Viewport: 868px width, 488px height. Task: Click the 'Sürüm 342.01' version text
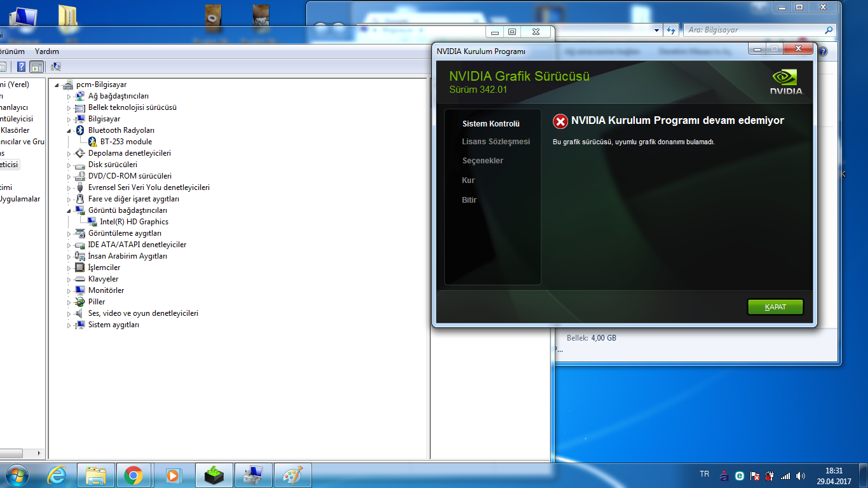pyautogui.click(x=478, y=90)
